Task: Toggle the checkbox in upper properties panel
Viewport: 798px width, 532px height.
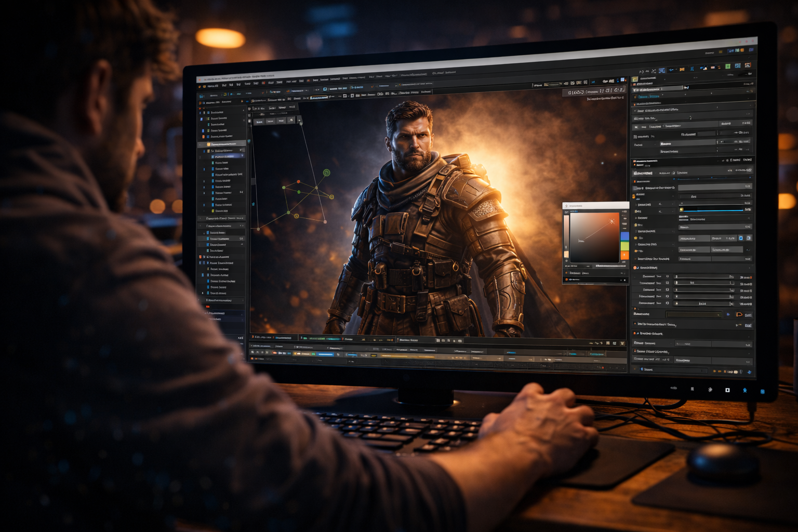Action: tap(635, 137)
